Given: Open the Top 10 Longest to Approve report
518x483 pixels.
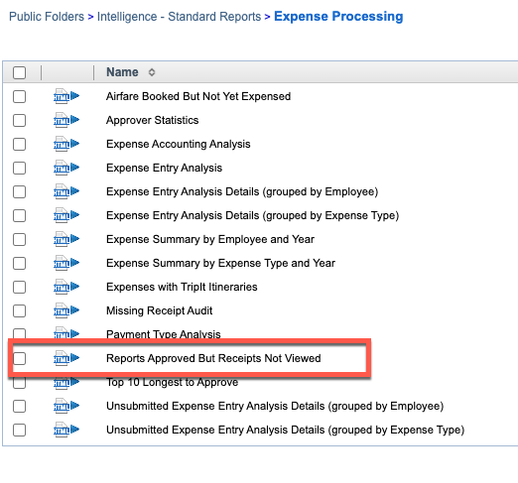Looking at the screenshot, I should (x=172, y=382).
